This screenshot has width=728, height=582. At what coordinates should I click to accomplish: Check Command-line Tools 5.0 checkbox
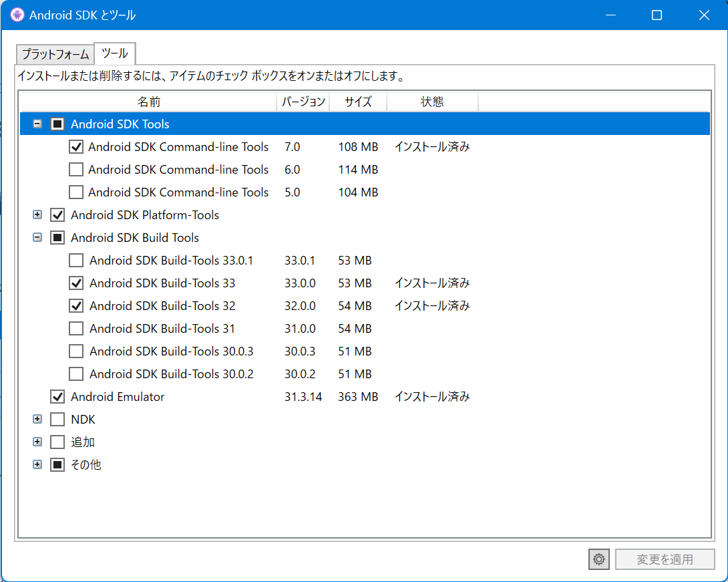(x=76, y=192)
